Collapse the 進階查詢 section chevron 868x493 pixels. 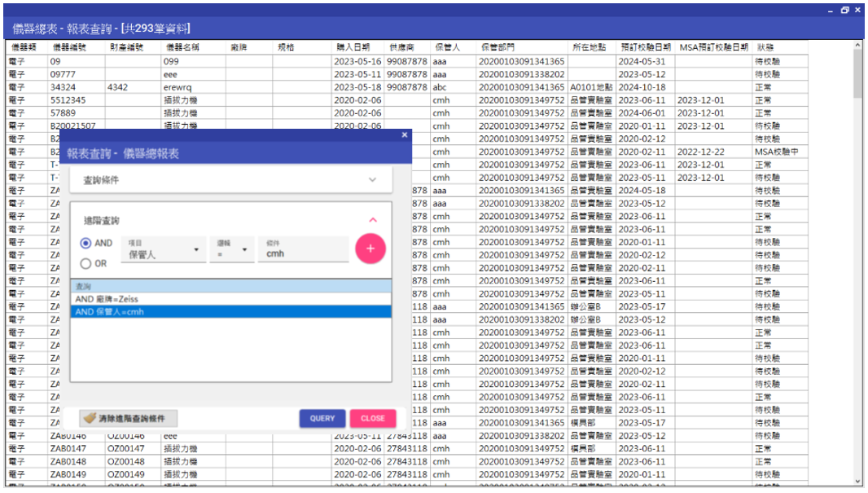coord(373,219)
